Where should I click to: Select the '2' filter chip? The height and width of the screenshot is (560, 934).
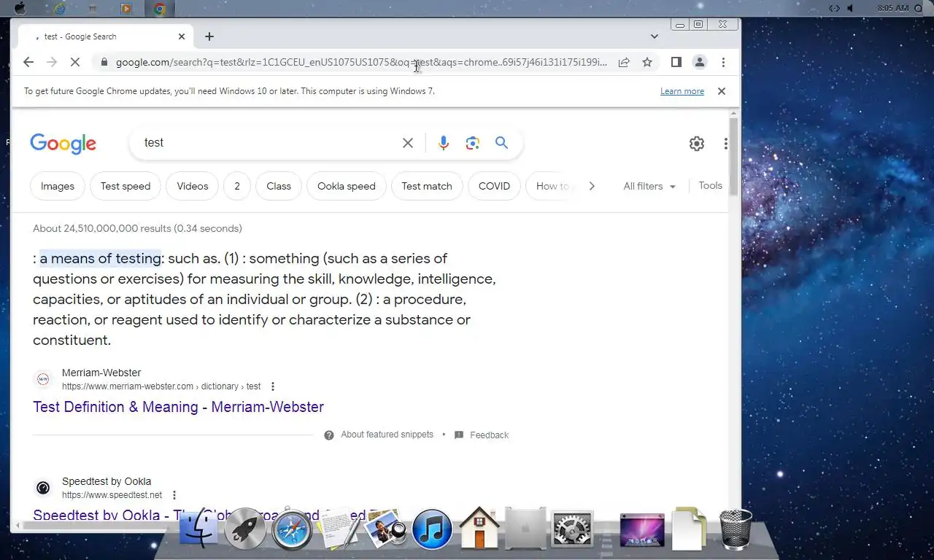pyautogui.click(x=237, y=186)
